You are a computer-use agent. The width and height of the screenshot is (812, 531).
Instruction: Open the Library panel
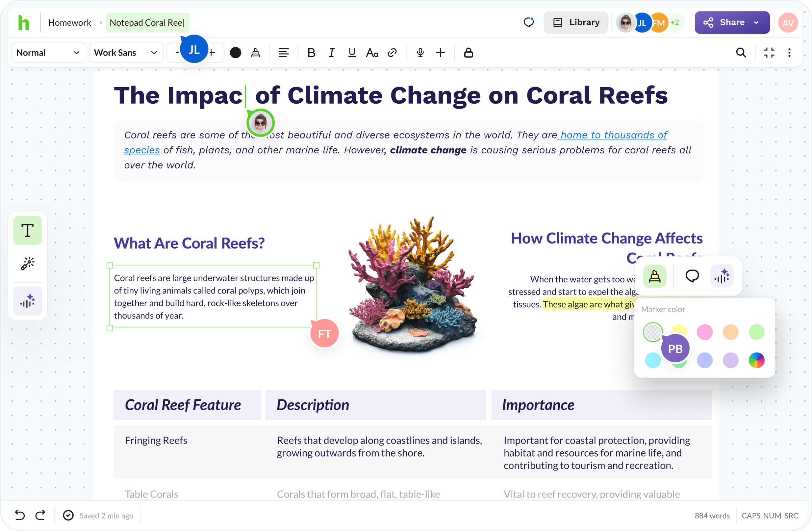576,22
